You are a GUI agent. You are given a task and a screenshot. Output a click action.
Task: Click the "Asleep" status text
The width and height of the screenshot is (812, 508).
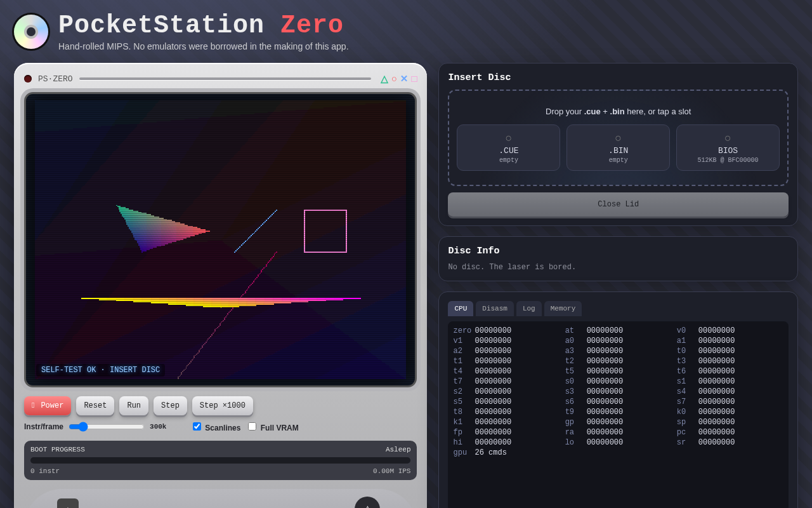tap(398, 450)
